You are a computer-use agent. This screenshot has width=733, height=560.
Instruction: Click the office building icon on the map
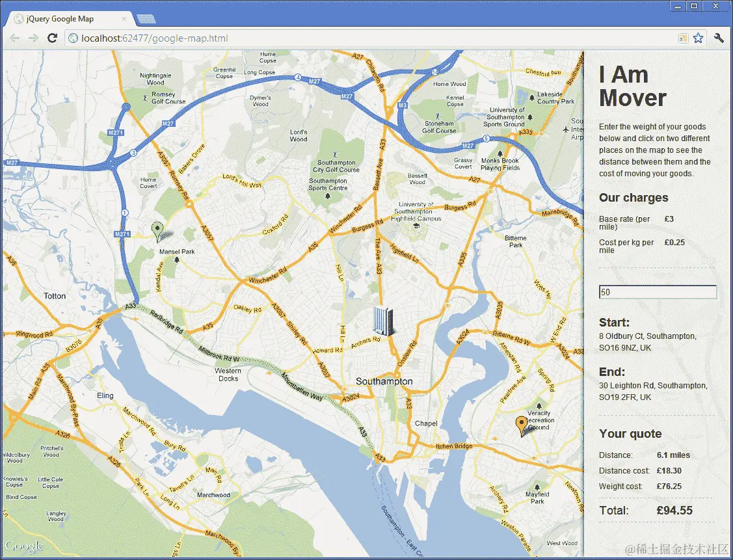point(383,321)
